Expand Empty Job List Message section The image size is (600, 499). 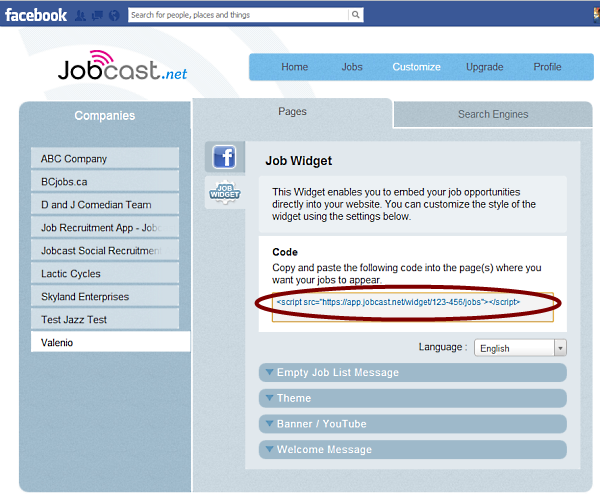[x=412, y=372]
